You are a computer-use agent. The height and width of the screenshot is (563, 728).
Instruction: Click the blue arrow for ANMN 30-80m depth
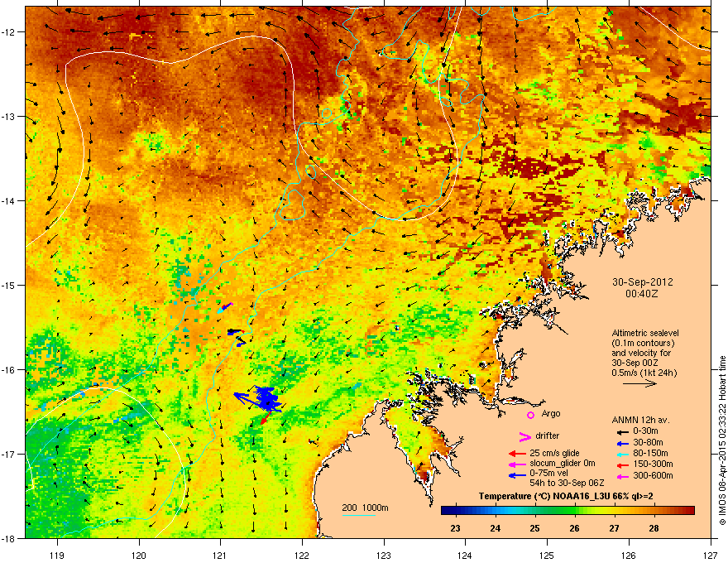622,443
